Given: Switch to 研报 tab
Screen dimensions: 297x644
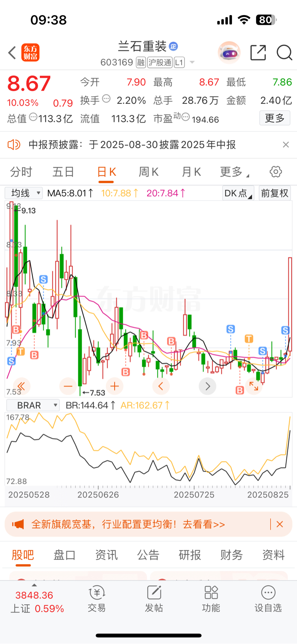Looking at the screenshot, I should pyautogui.click(x=190, y=555).
